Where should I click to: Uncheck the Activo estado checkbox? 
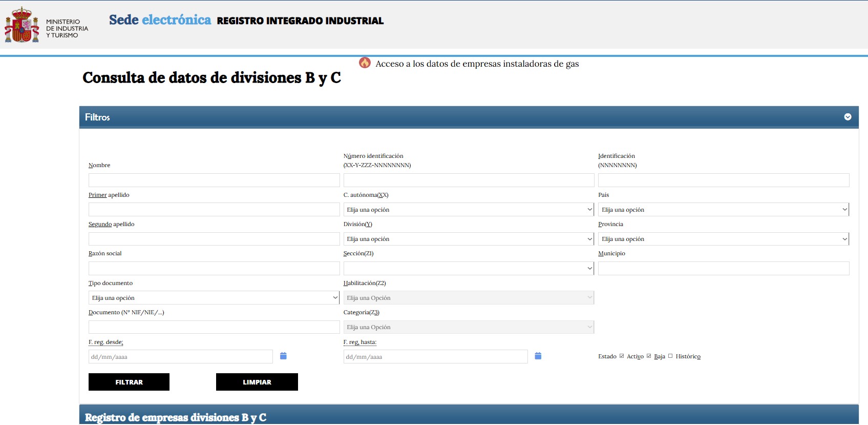(622, 356)
